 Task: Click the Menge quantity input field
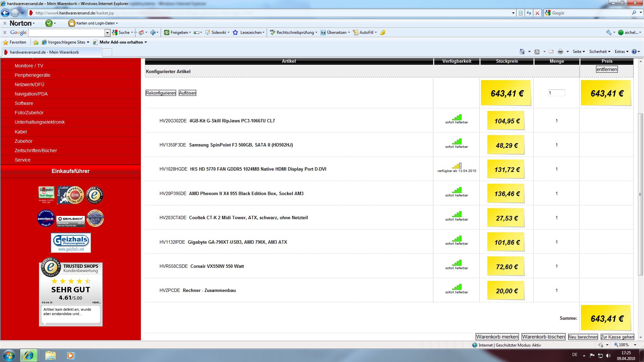coord(556,93)
